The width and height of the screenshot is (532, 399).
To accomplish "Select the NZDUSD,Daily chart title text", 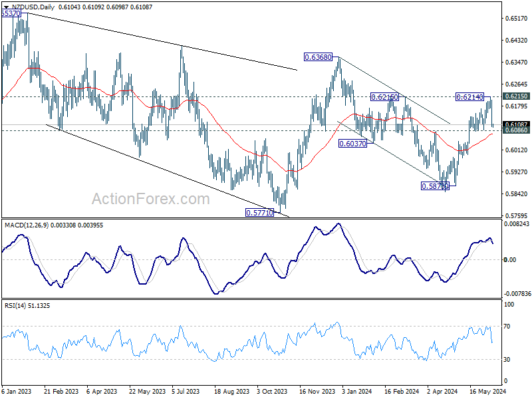I will pyautogui.click(x=33, y=7).
